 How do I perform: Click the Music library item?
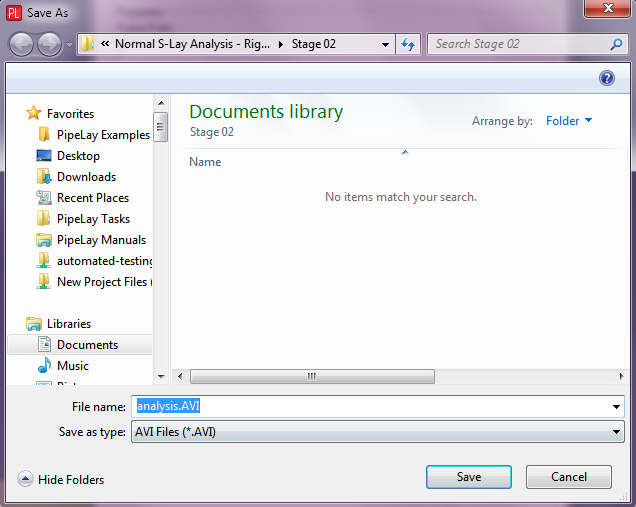[x=72, y=366]
